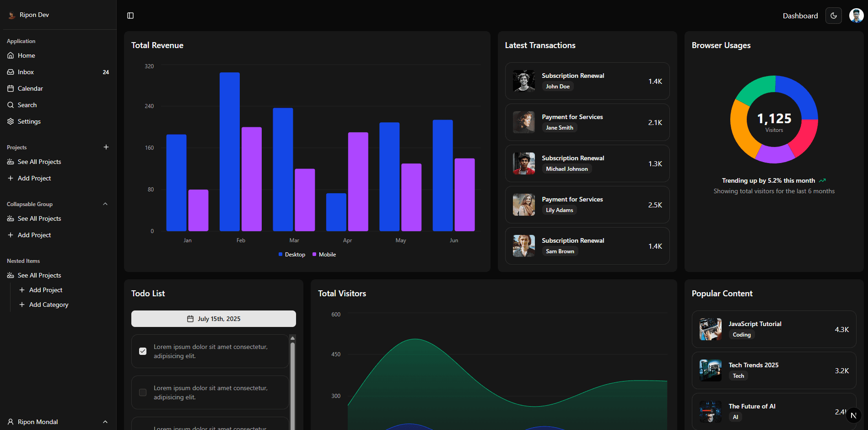Check the second todo item checkbox
The height and width of the screenshot is (430, 868).
coord(143,392)
